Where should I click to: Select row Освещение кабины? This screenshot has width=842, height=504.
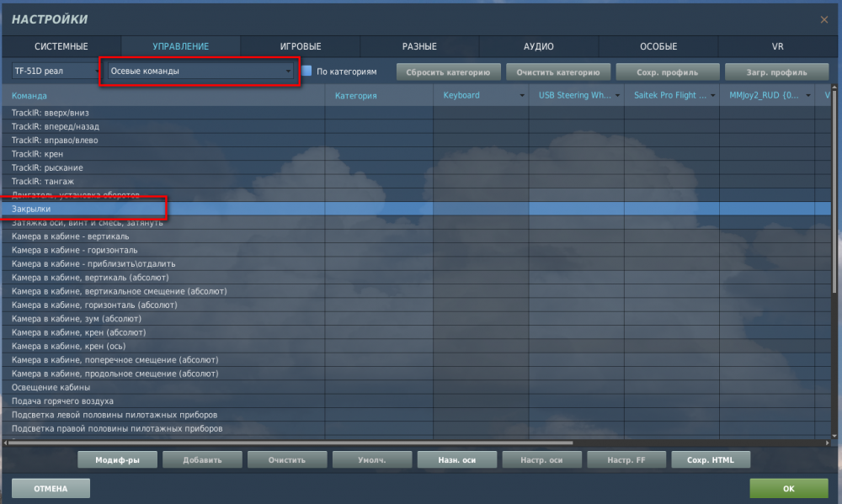click(x=417, y=388)
